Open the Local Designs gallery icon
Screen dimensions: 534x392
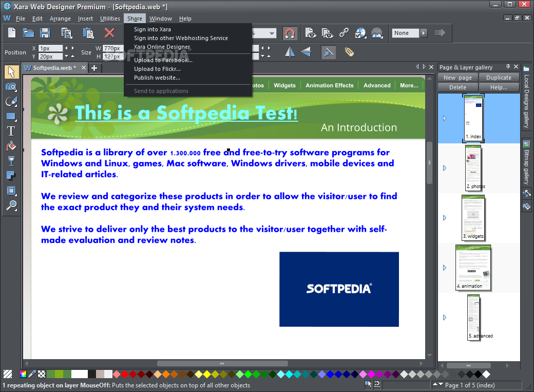526,68
